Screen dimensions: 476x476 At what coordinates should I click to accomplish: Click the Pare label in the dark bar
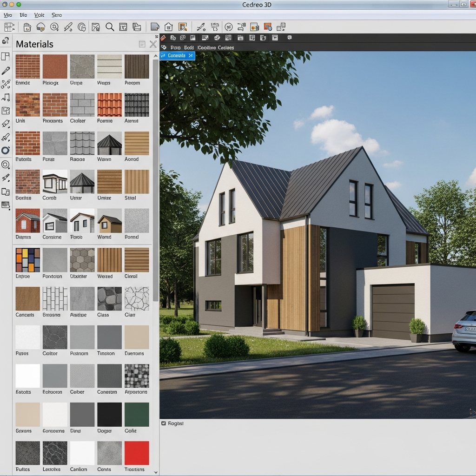(175, 47)
